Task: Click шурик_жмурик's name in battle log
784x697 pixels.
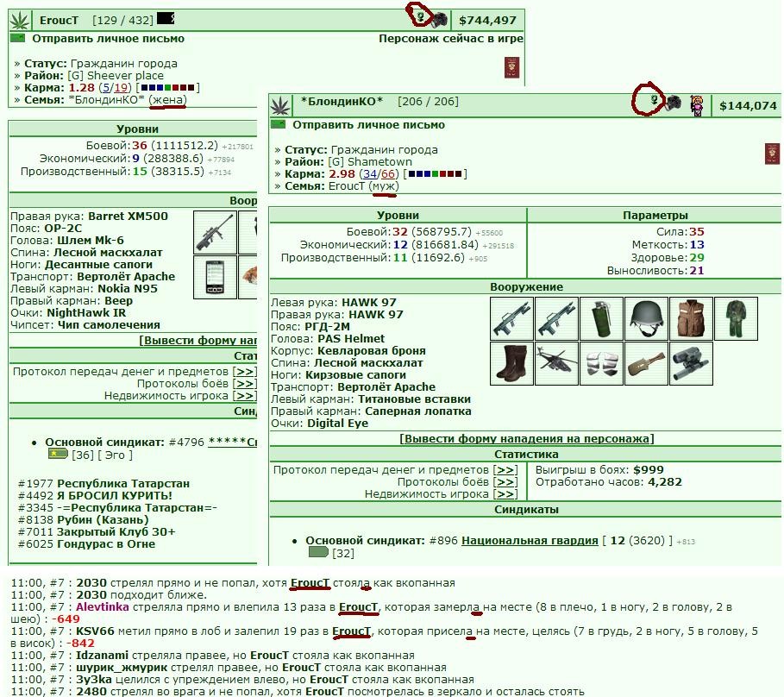Action: click(x=122, y=668)
